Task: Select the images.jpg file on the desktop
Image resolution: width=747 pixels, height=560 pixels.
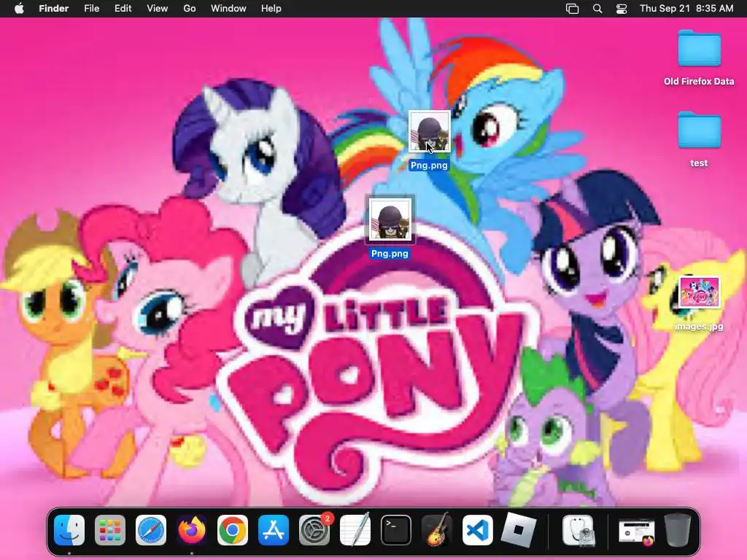Action: pos(699,293)
